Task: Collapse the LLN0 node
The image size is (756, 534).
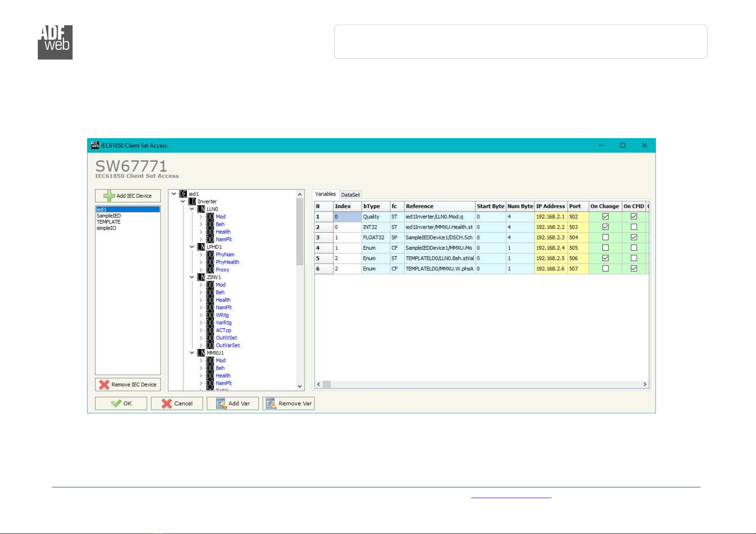Action: pyautogui.click(x=192, y=209)
